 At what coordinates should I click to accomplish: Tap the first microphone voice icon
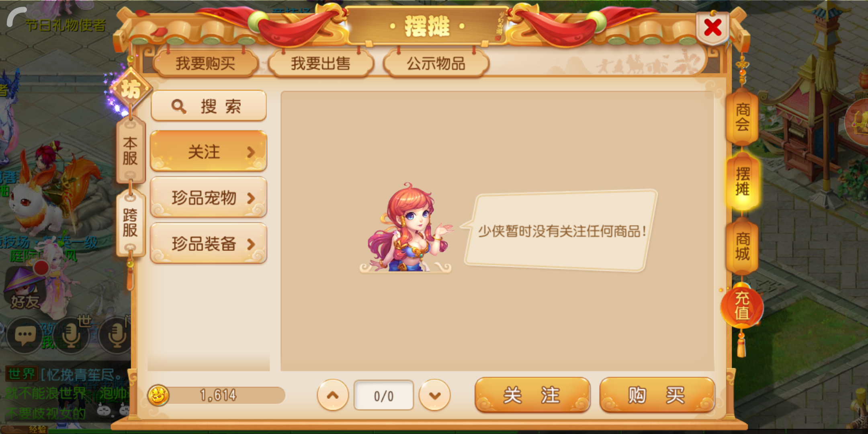71,335
